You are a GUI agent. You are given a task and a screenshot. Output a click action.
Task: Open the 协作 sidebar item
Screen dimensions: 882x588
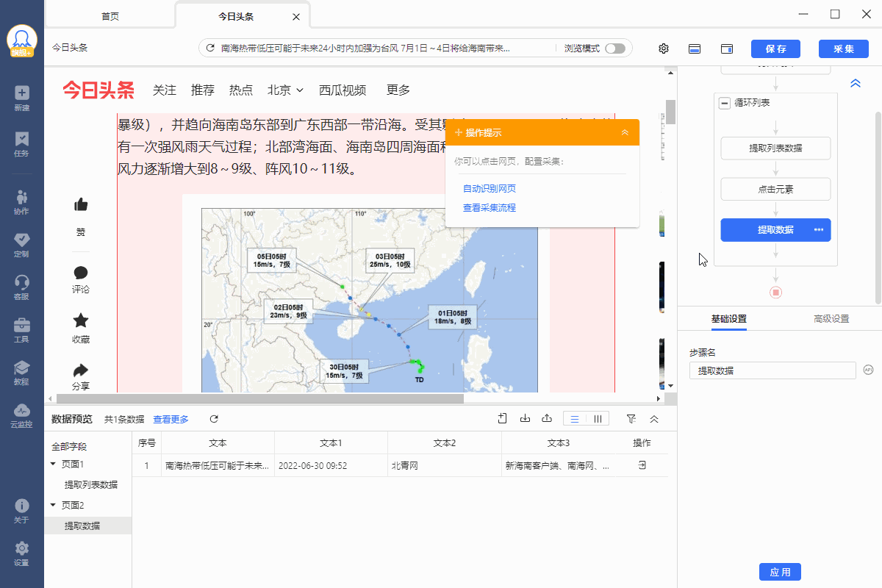(x=21, y=202)
